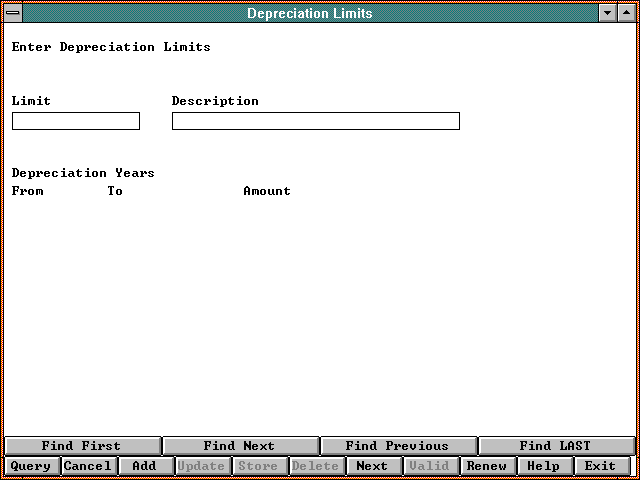Image resolution: width=640 pixels, height=480 pixels.
Task: Click the greyed-out Store button
Action: tap(259, 466)
